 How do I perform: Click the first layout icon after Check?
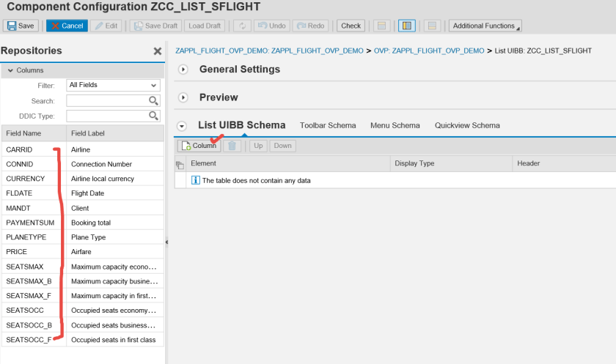point(381,26)
